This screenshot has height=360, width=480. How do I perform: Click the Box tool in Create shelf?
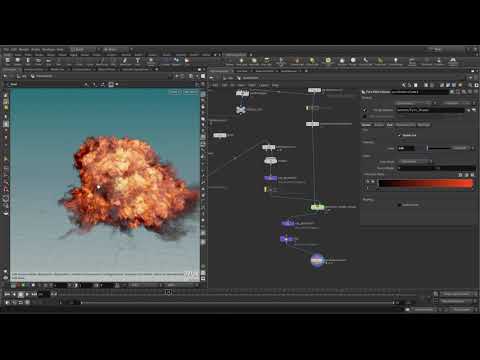(x=7, y=61)
